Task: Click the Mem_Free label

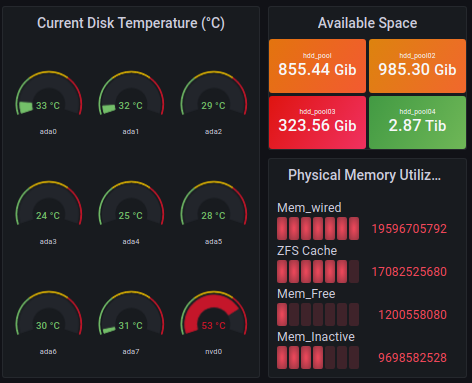Action: (306, 294)
